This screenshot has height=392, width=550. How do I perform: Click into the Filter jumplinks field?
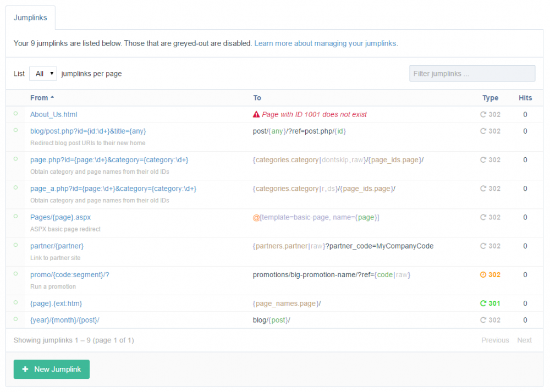click(472, 74)
